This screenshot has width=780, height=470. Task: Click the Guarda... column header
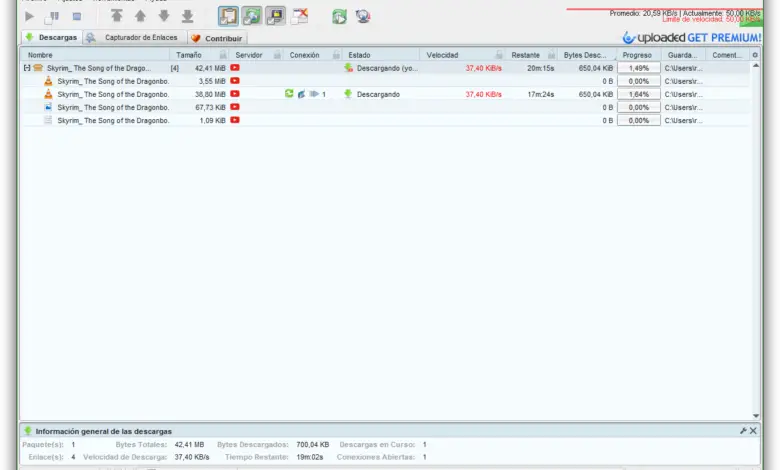click(682, 55)
